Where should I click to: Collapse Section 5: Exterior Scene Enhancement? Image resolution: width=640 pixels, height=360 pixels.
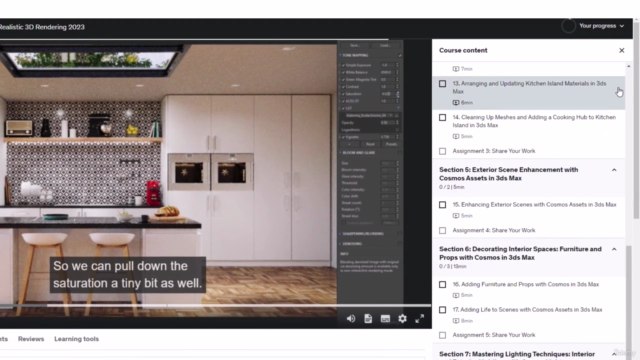pos(614,170)
